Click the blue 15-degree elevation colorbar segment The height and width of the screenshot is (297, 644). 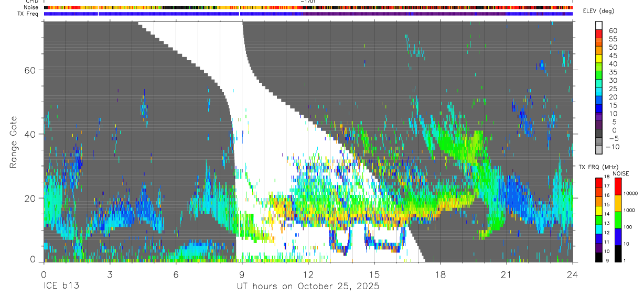[x=599, y=108]
